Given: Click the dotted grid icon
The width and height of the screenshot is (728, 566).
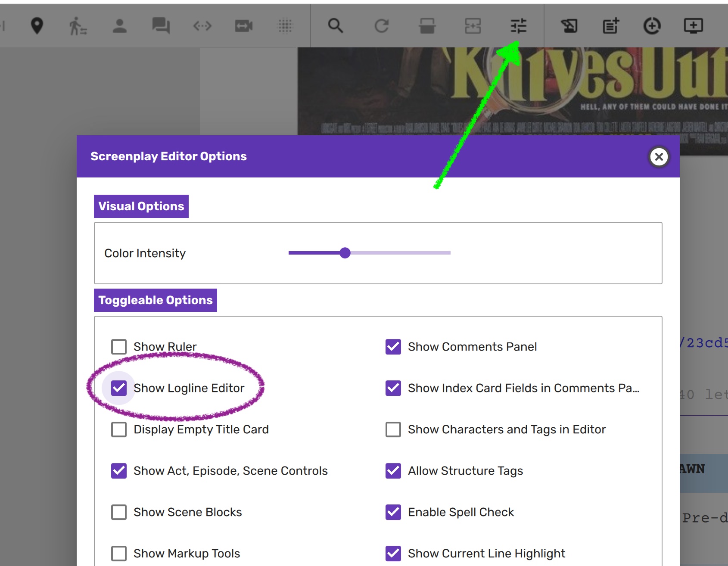Looking at the screenshot, I should [x=285, y=26].
